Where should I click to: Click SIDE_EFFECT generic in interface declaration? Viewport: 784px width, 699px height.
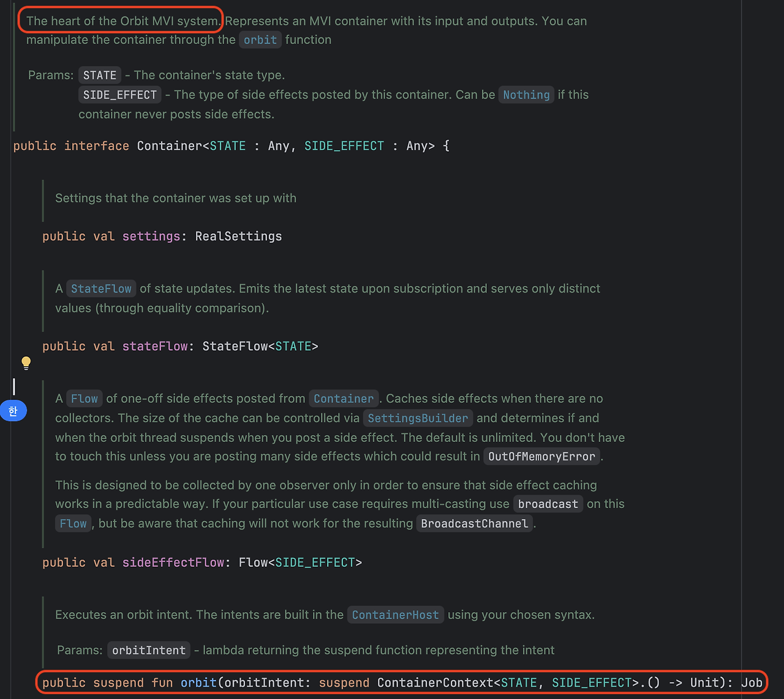[x=344, y=146]
